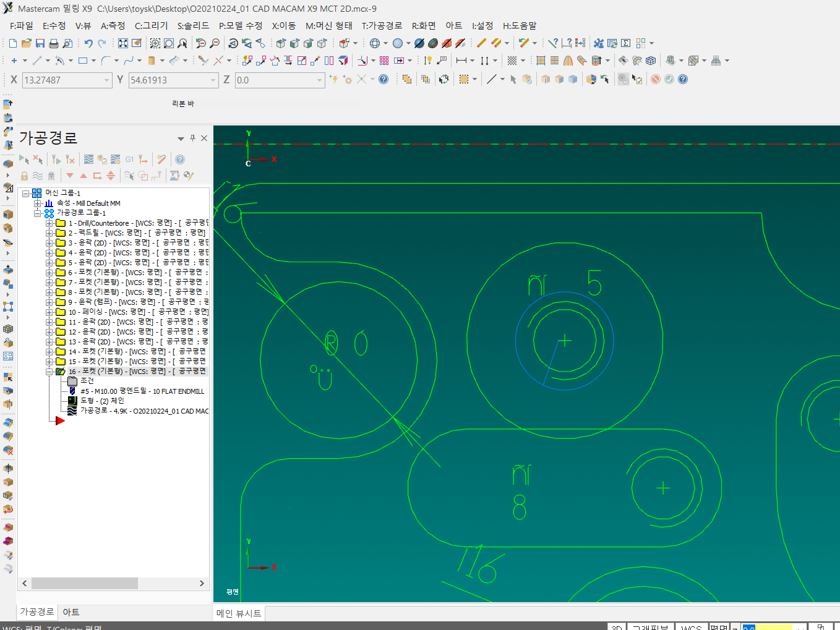Open the H:도움말 menu
Image resolution: width=840 pixels, height=630 pixels.
tap(520, 26)
